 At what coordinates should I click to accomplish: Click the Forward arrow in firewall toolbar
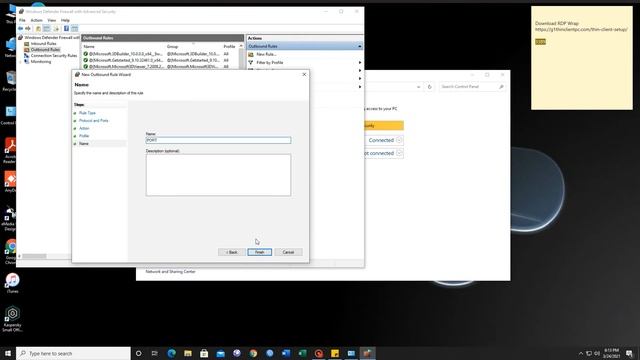pyautogui.click(x=28, y=29)
